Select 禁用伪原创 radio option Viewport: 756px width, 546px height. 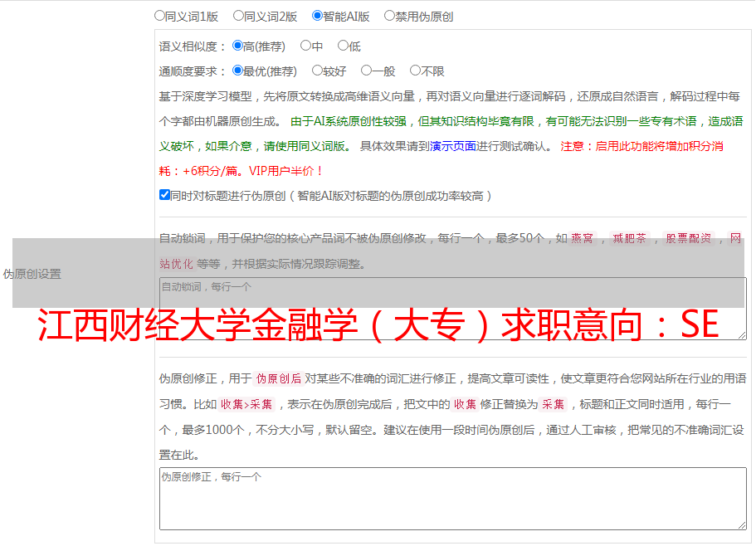389,16
